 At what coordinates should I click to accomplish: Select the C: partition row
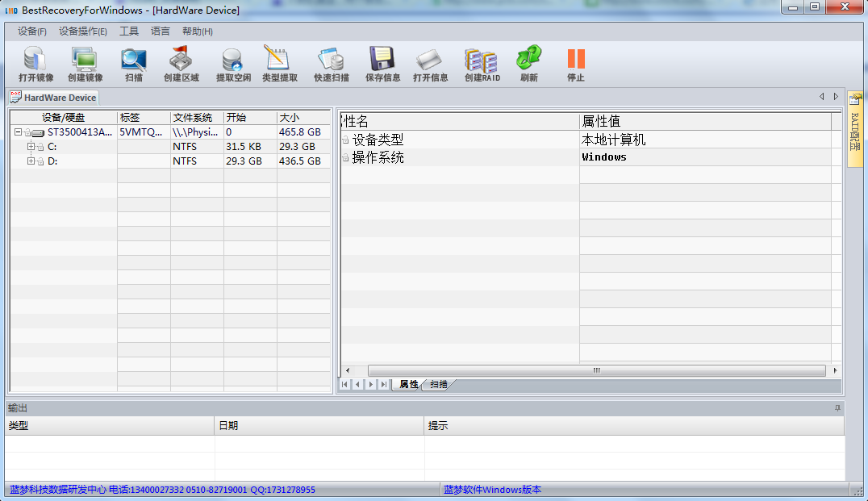(x=170, y=147)
